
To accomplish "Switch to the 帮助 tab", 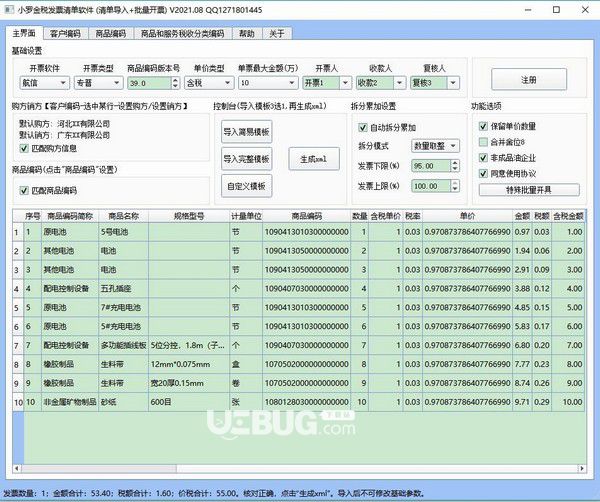I will point(247,34).
